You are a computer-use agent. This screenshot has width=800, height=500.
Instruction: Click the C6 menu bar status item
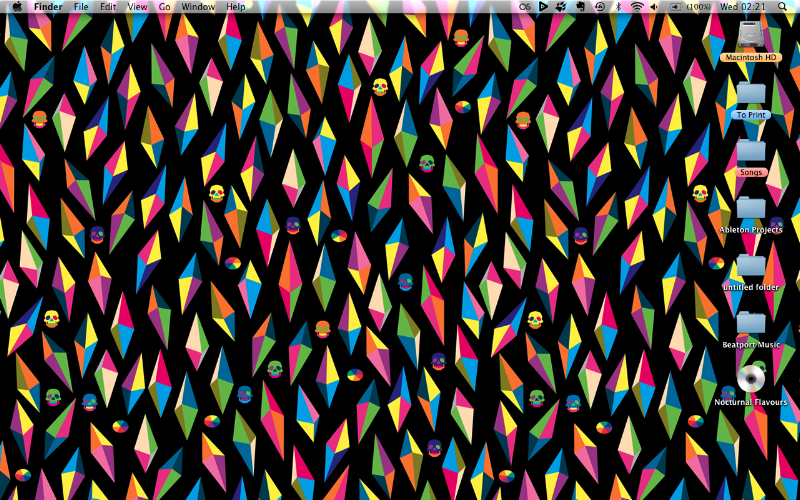click(x=526, y=7)
